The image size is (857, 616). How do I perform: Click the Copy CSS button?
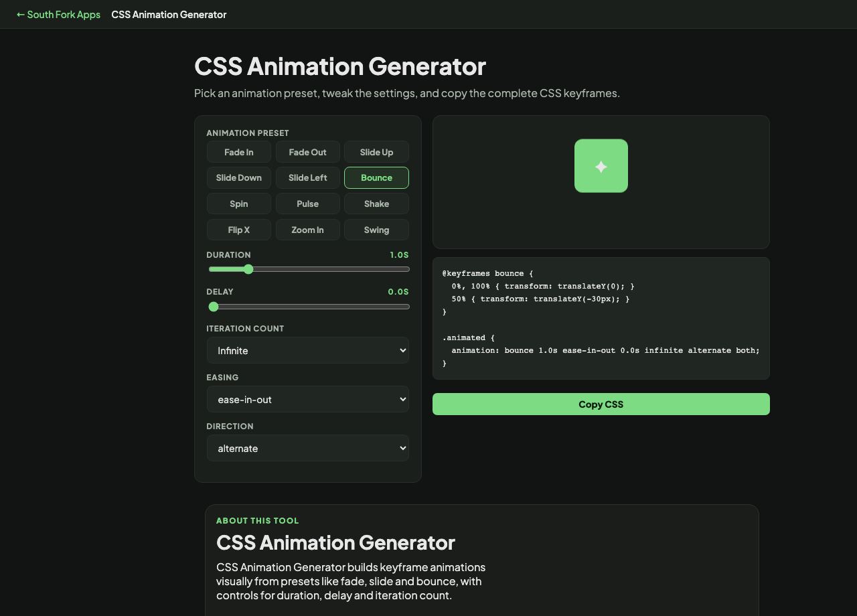tap(601, 404)
